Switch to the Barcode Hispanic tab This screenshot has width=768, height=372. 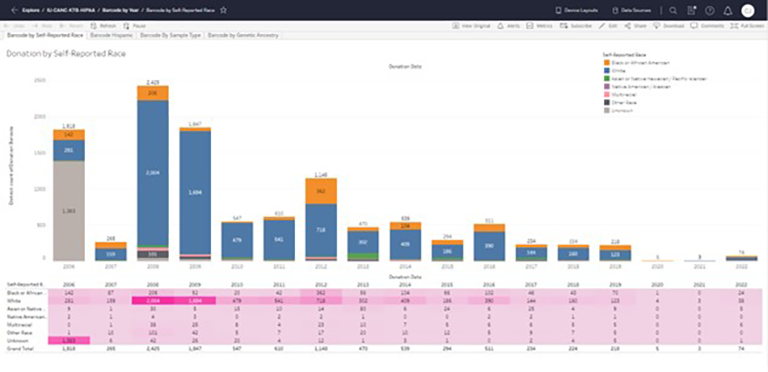(112, 35)
